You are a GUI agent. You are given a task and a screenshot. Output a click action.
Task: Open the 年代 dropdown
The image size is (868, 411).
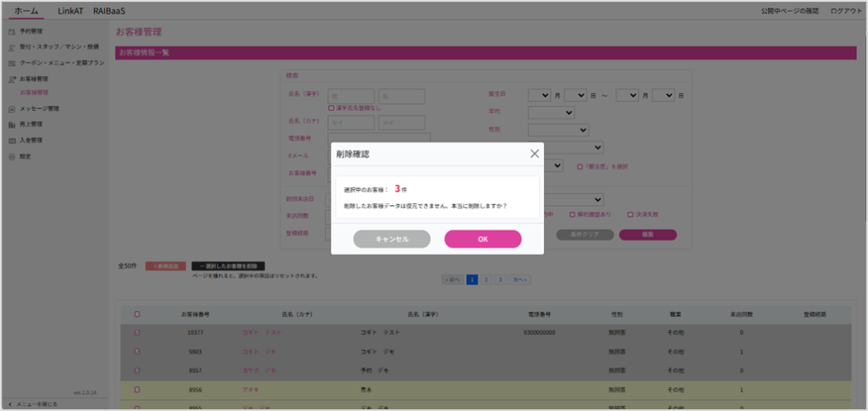pos(551,112)
